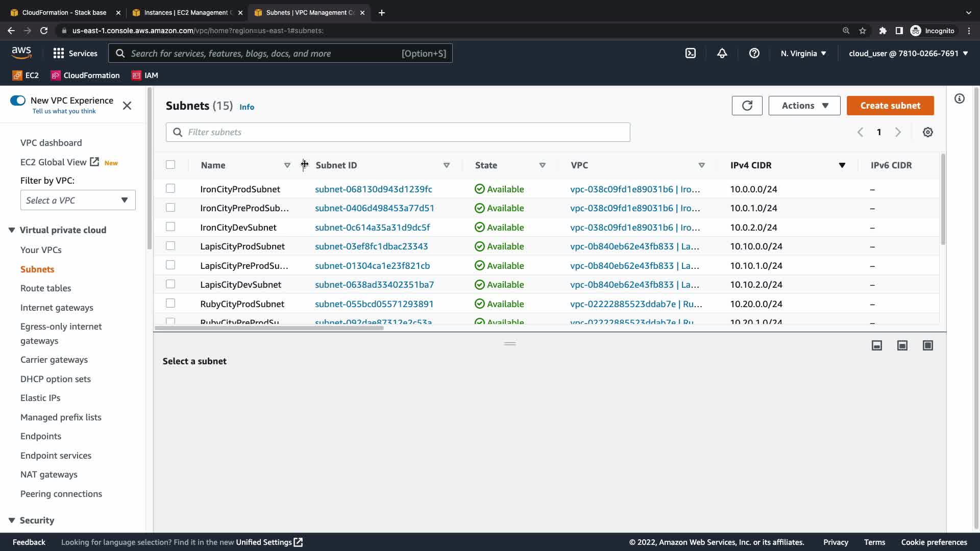The width and height of the screenshot is (980, 551).
Task: Open the notifications bell icon
Action: (x=722, y=53)
